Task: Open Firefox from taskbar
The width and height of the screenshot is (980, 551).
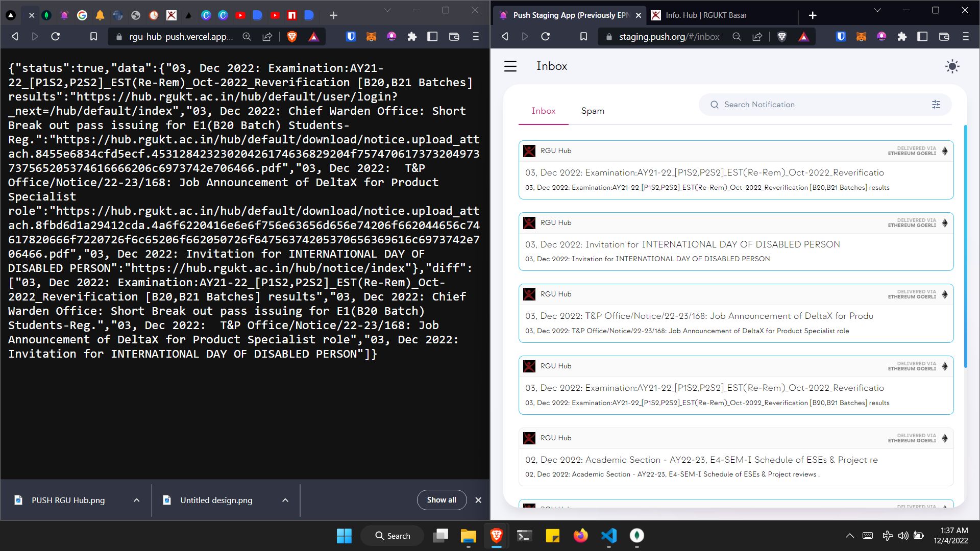Action: tap(580, 536)
